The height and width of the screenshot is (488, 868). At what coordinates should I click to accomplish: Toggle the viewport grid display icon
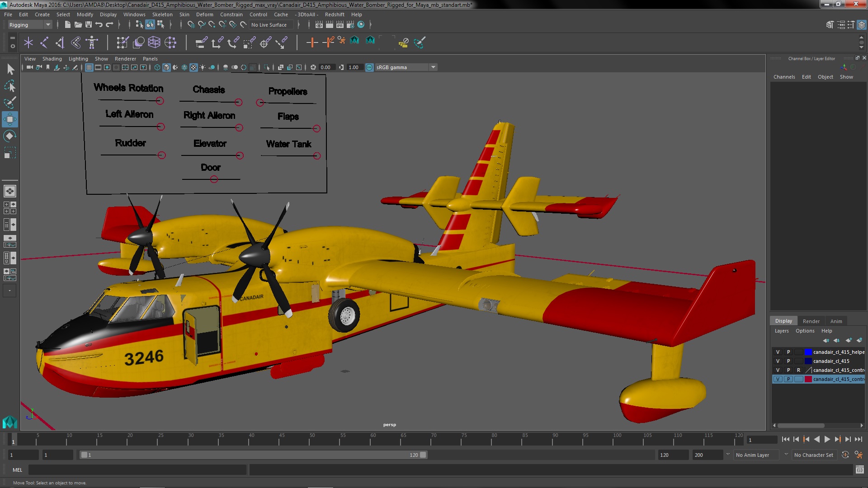tap(89, 67)
